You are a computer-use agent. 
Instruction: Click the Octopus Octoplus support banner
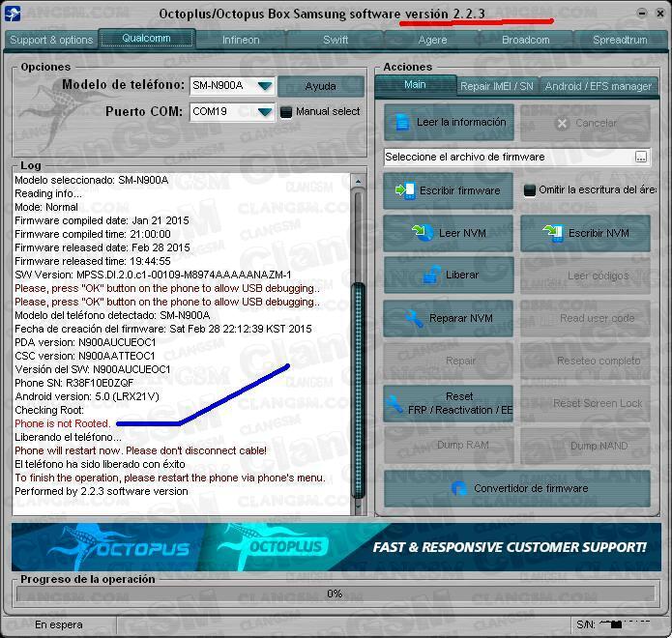point(336,547)
